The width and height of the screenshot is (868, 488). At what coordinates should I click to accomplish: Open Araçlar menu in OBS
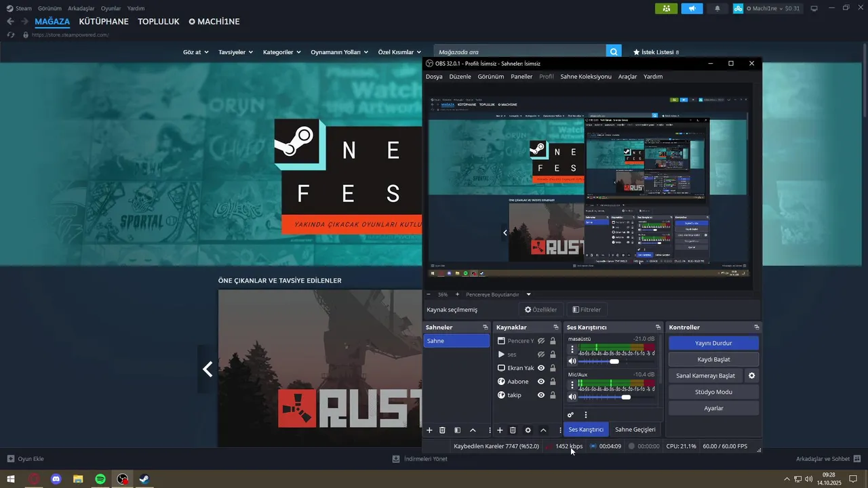coord(627,77)
